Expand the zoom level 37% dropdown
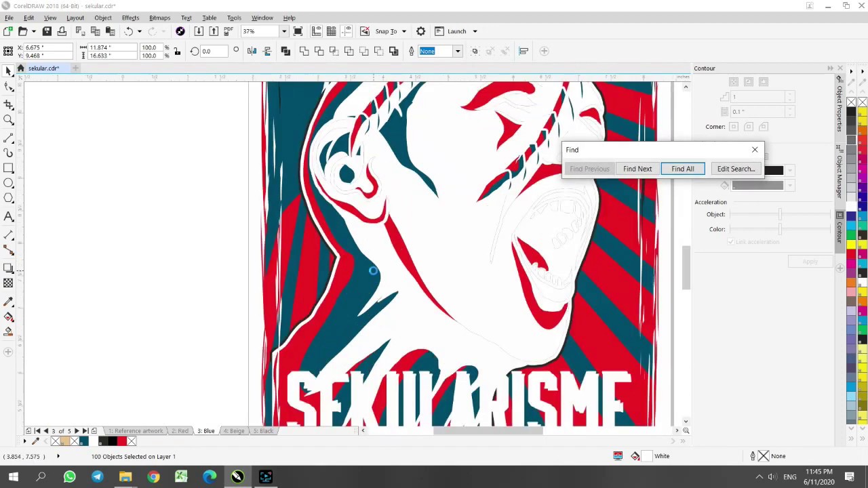 (283, 31)
